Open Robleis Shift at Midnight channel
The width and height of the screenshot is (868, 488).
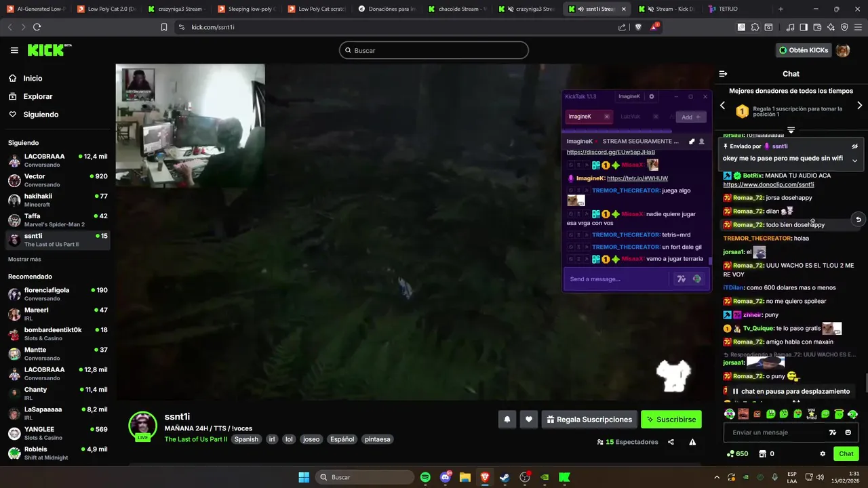58,453
